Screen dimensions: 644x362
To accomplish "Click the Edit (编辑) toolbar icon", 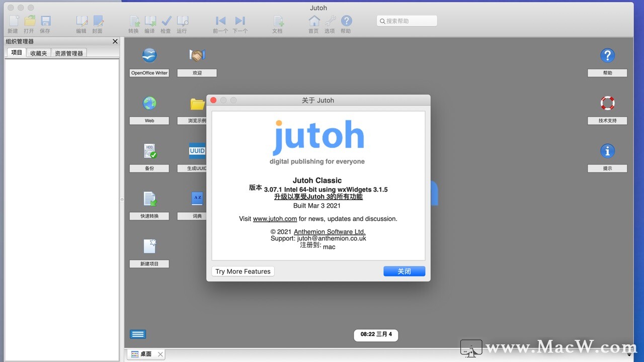I will pos(82,21).
